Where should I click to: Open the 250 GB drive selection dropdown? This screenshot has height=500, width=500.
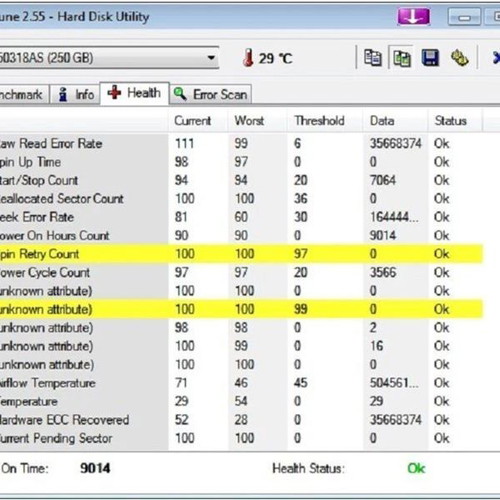point(109,58)
